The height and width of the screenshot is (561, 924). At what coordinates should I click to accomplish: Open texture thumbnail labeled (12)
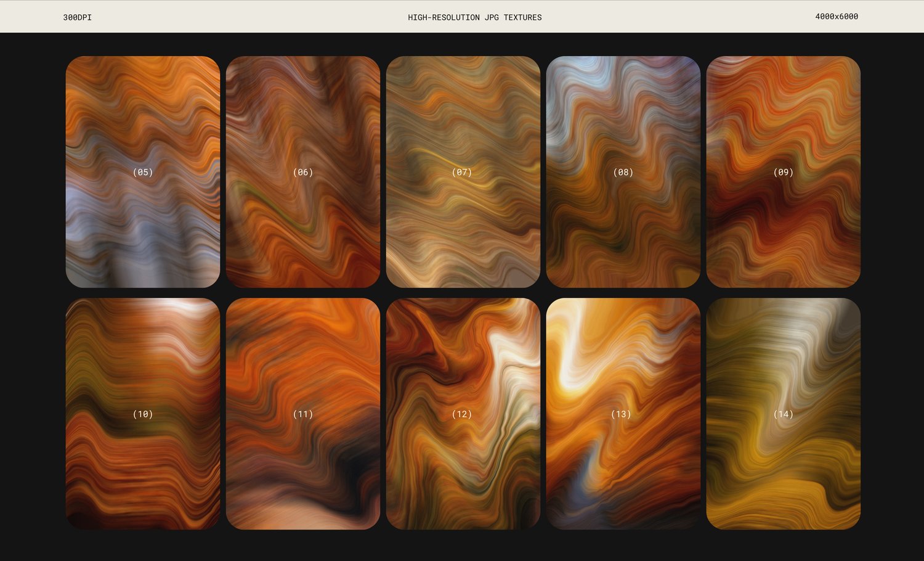463,414
